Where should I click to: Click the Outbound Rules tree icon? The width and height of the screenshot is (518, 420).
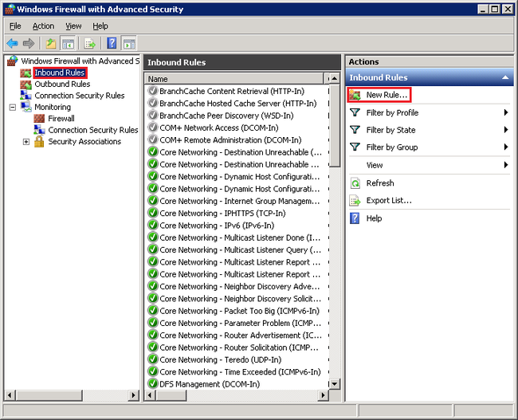(26, 84)
